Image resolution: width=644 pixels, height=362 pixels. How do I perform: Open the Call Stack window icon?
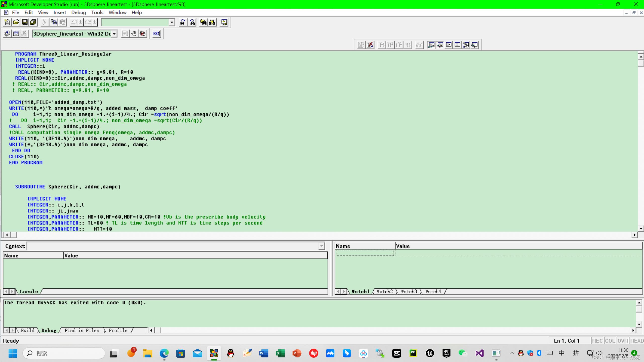[466, 45]
